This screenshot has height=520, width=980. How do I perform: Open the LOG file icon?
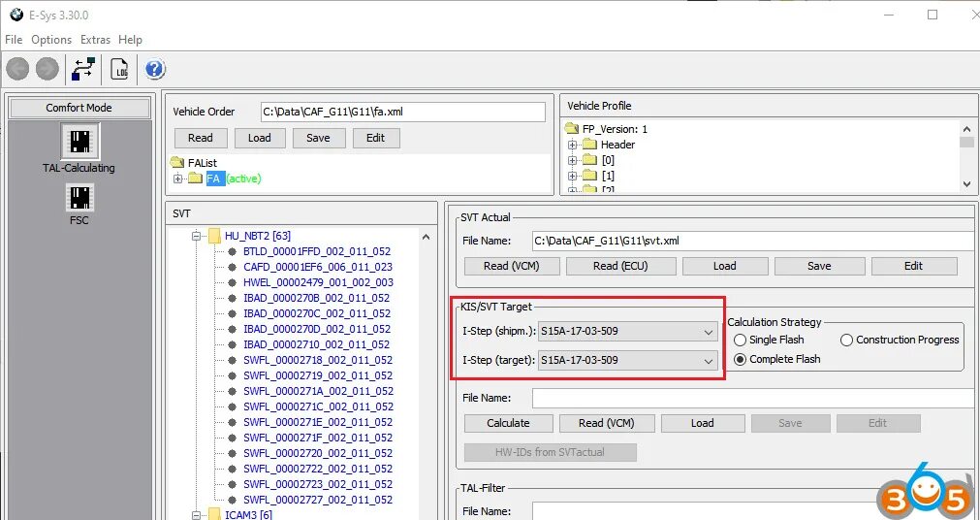[x=119, y=69]
